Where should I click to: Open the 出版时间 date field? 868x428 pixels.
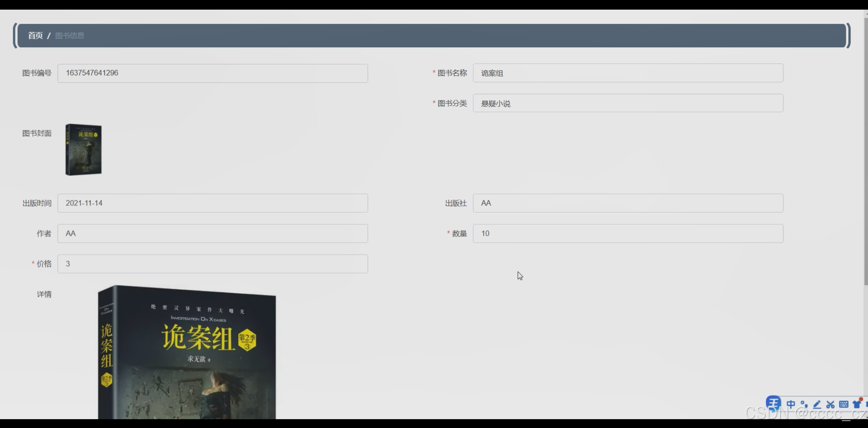tap(212, 203)
